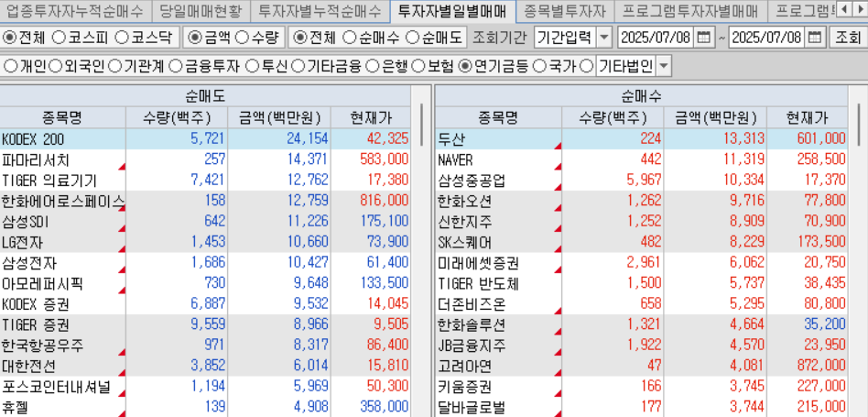
Task: Select the TIGER 반도체 row
Action: [x=642, y=284]
